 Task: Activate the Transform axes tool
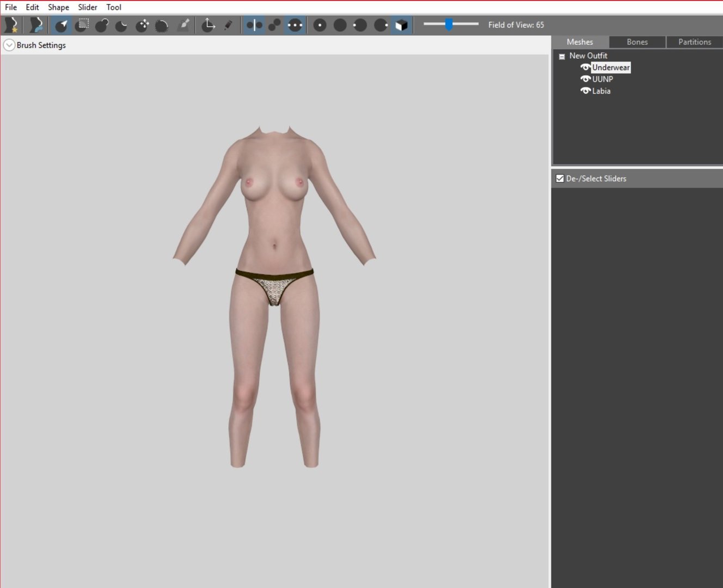[x=209, y=25]
